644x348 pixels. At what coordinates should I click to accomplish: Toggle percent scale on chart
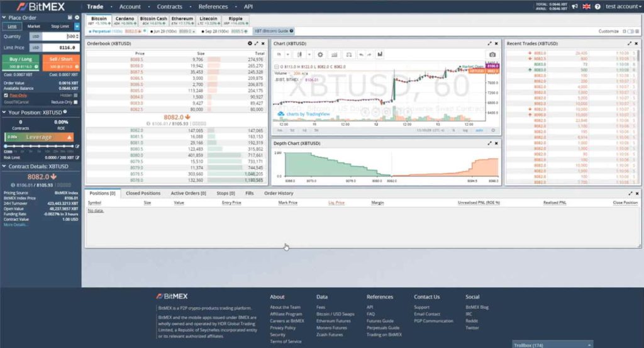tap(454, 130)
